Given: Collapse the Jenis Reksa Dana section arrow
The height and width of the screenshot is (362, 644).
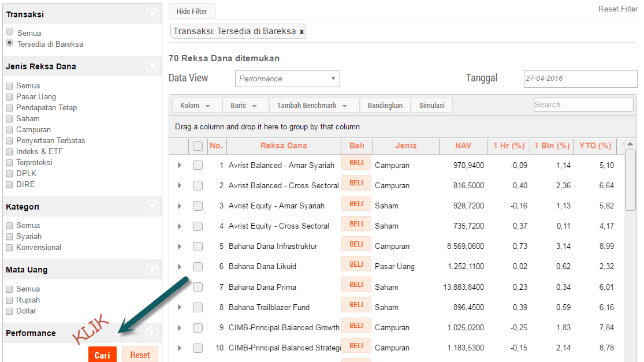Looking at the screenshot, I should (152, 66).
